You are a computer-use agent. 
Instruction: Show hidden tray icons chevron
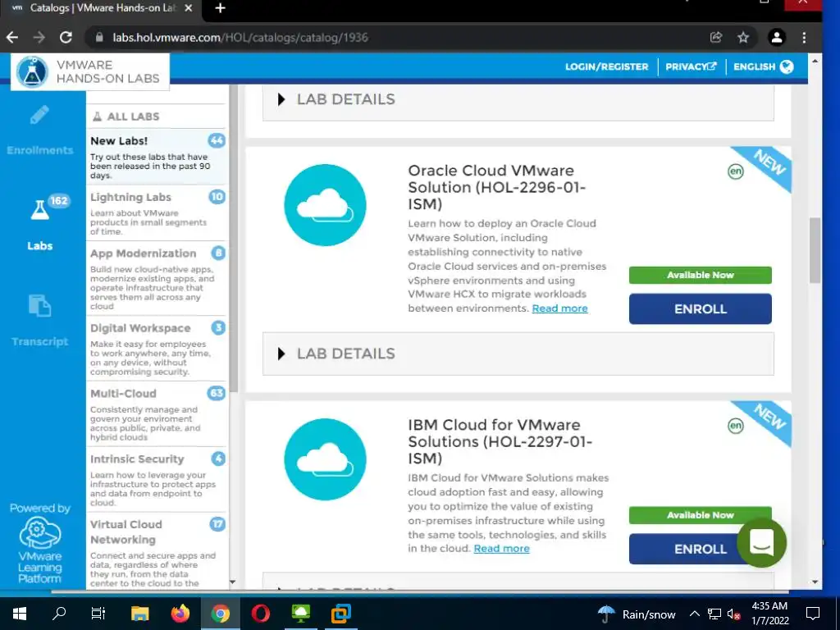(694, 614)
